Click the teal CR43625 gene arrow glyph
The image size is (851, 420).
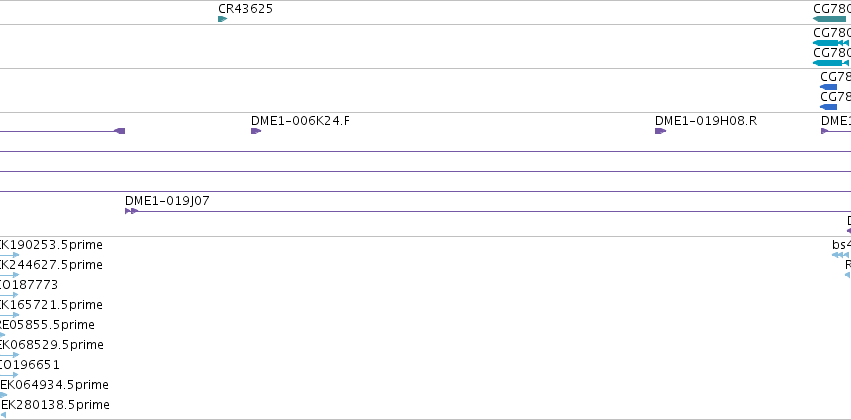click(x=223, y=19)
